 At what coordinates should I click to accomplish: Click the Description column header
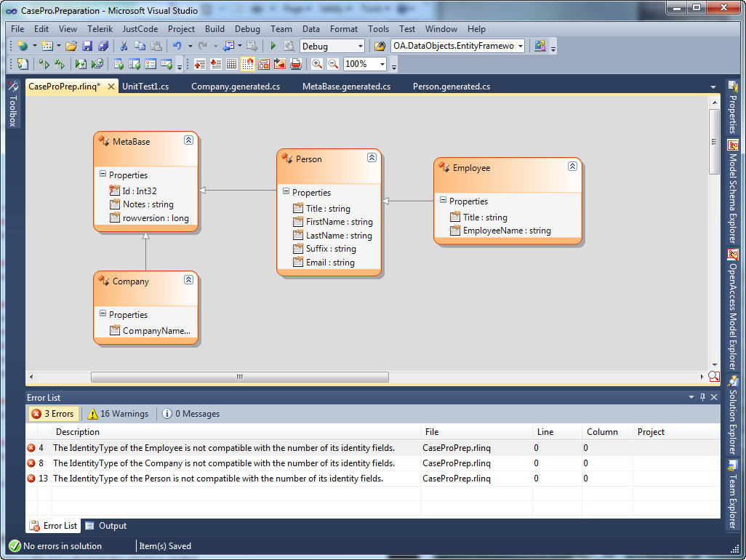pyautogui.click(x=78, y=432)
